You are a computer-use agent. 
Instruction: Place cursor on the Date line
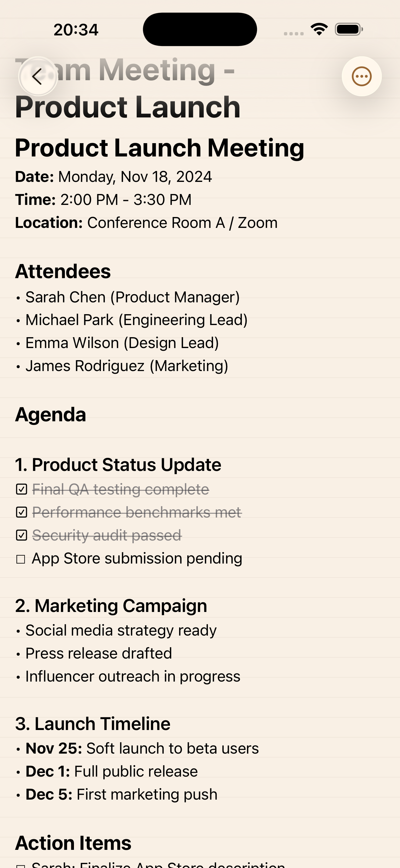tap(114, 176)
